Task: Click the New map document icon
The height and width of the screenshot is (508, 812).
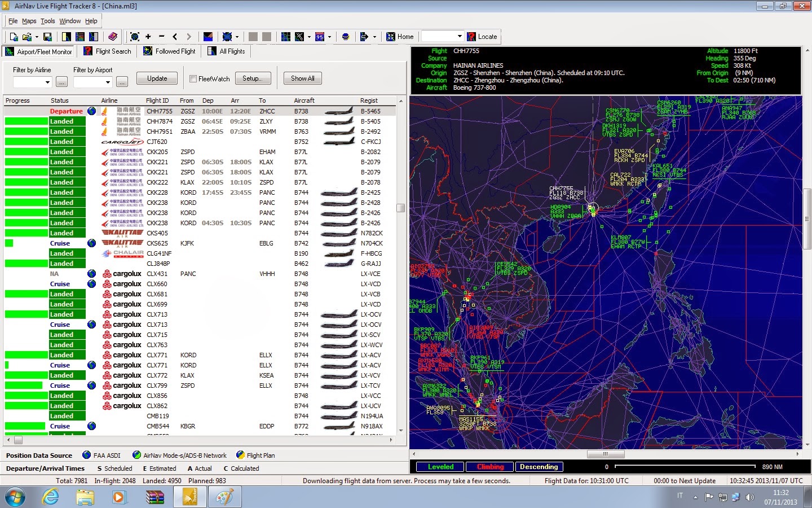Action: [x=14, y=37]
